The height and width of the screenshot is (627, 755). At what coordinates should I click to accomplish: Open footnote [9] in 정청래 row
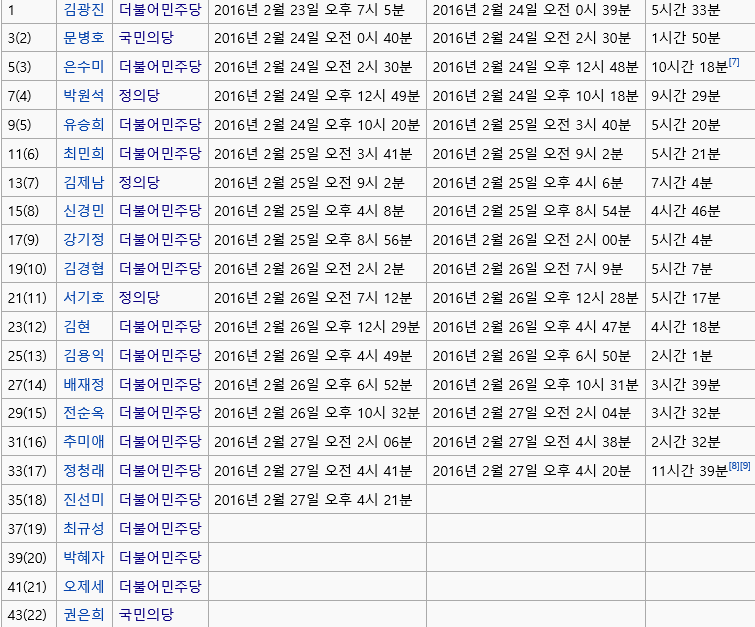[745, 466]
